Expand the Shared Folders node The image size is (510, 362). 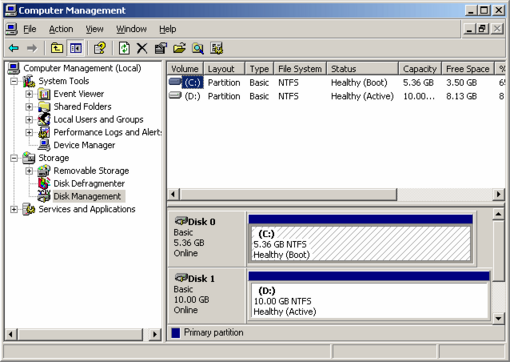click(x=29, y=107)
